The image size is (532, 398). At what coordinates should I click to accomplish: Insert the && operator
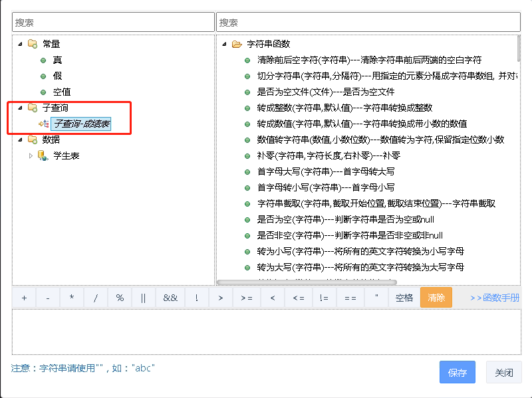(170, 298)
